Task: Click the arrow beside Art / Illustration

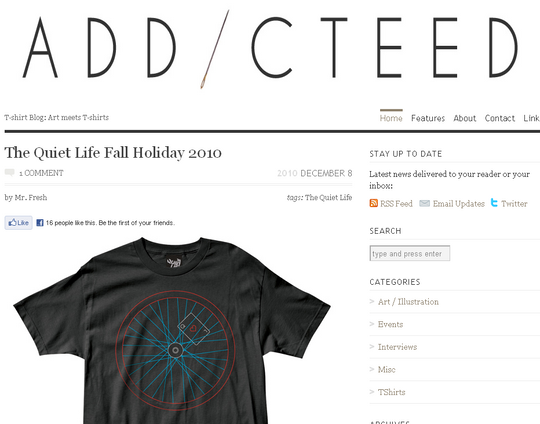Action: click(x=372, y=301)
